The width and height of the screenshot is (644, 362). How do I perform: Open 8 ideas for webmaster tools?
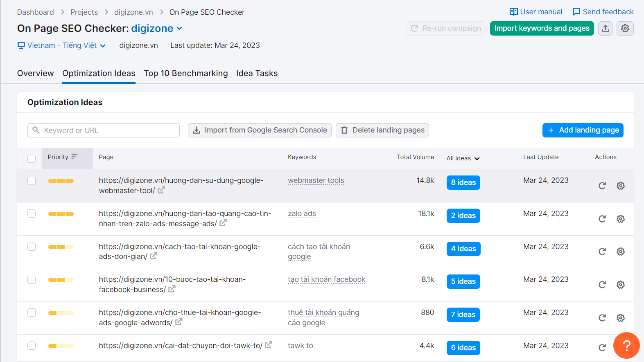click(x=463, y=182)
